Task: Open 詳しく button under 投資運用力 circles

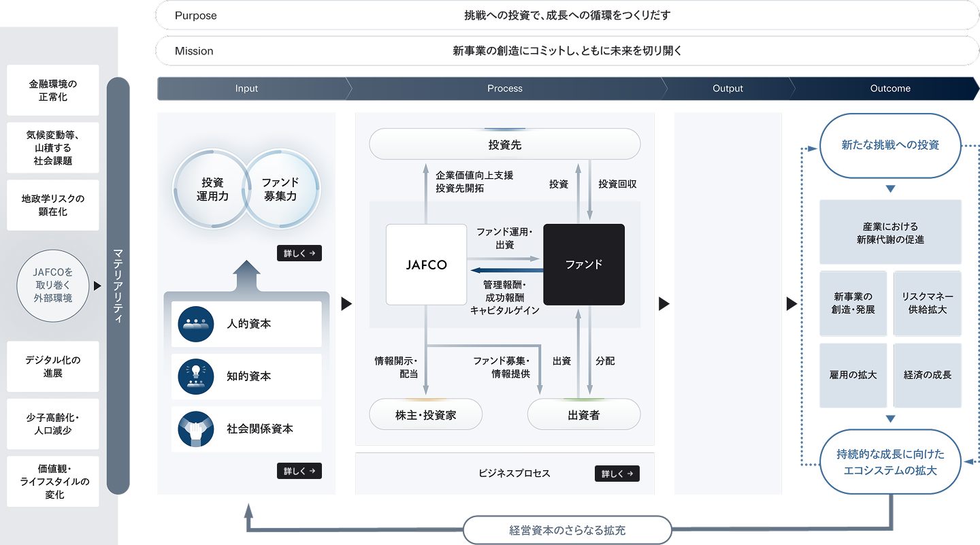Action: coord(299,253)
